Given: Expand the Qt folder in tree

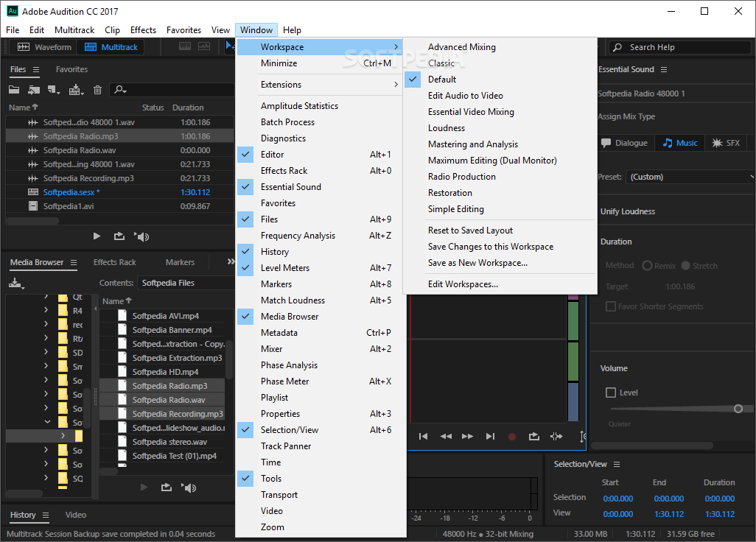Looking at the screenshot, I should [x=46, y=296].
